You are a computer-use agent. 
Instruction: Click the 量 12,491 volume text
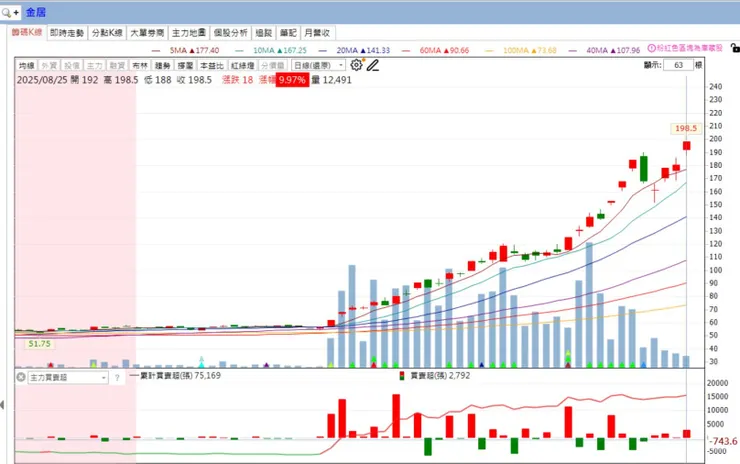click(331, 80)
